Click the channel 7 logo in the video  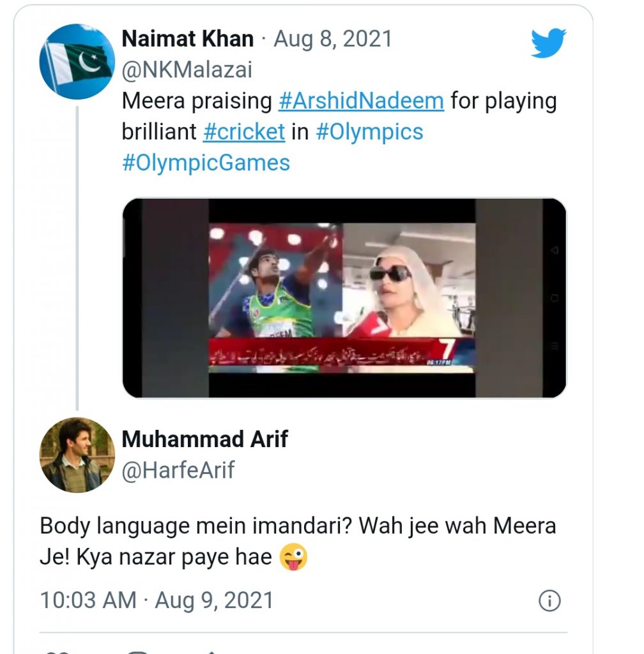click(x=447, y=349)
